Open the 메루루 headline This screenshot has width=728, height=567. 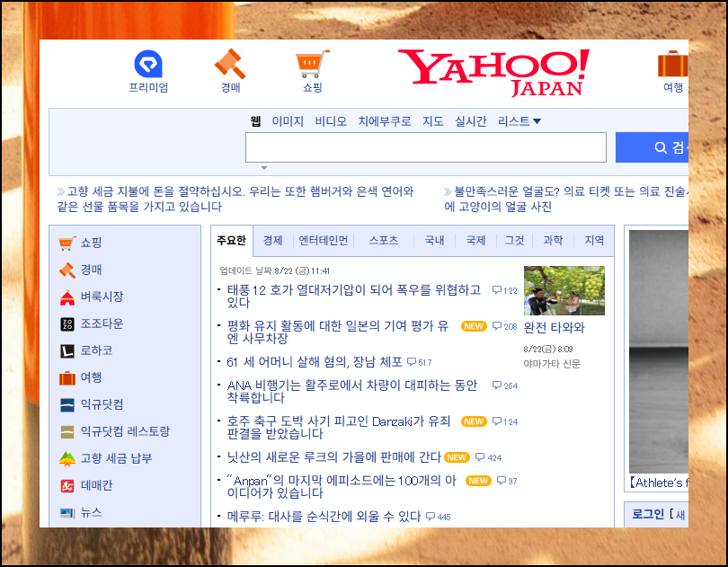pos(324,517)
